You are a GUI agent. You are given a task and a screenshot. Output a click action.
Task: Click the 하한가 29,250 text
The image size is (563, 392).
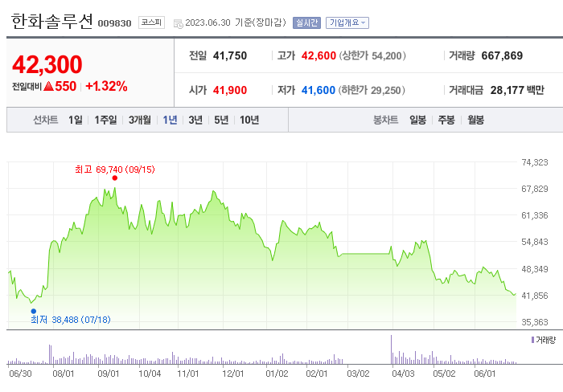click(x=372, y=90)
